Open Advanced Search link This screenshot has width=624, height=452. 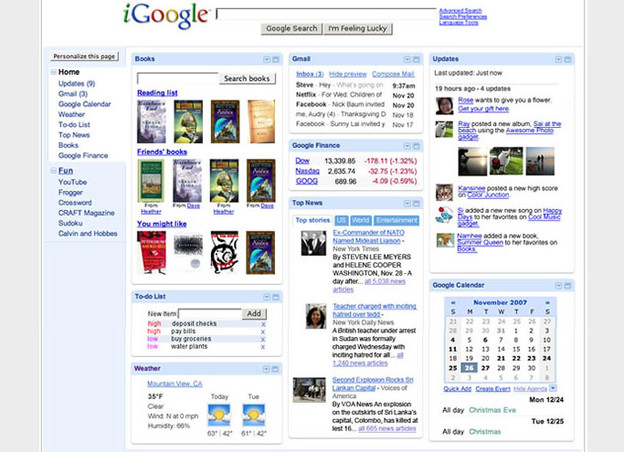tap(460, 11)
